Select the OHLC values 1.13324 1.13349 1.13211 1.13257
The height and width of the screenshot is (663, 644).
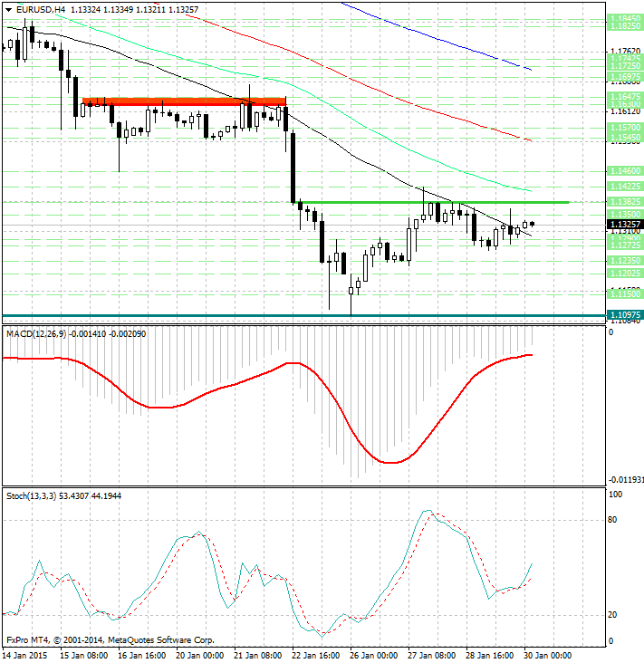click(134, 9)
